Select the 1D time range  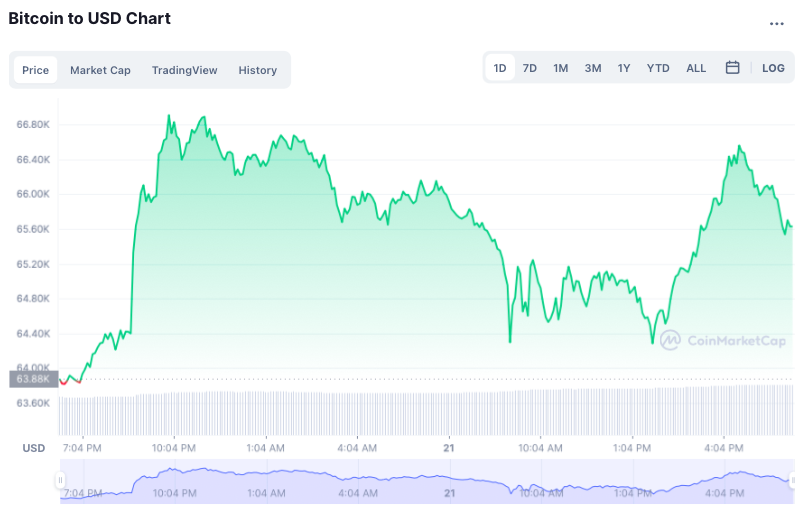[x=500, y=68]
